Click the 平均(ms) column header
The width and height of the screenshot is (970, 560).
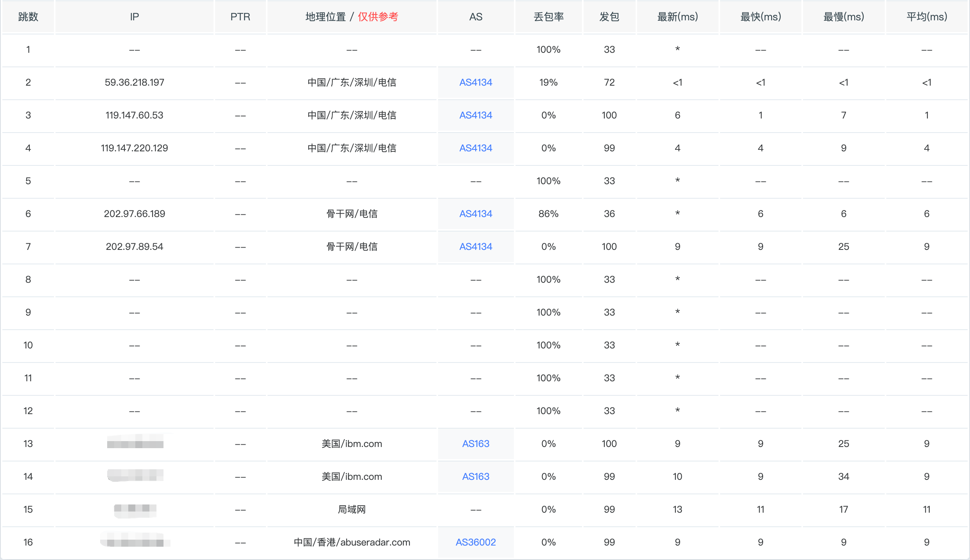(927, 17)
